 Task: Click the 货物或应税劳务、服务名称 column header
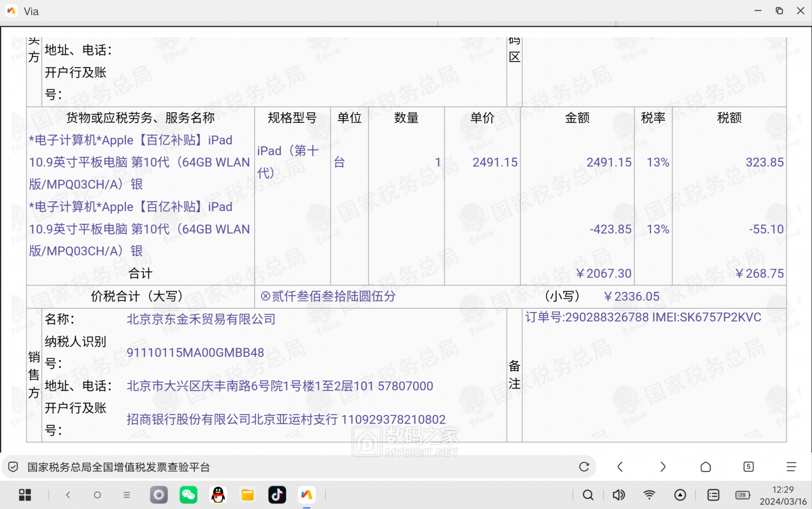point(140,118)
